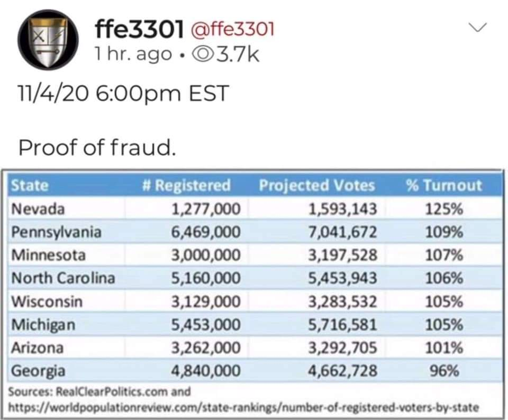Click the Projected Votes column header
The width and height of the screenshot is (508, 420).
click(x=317, y=185)
